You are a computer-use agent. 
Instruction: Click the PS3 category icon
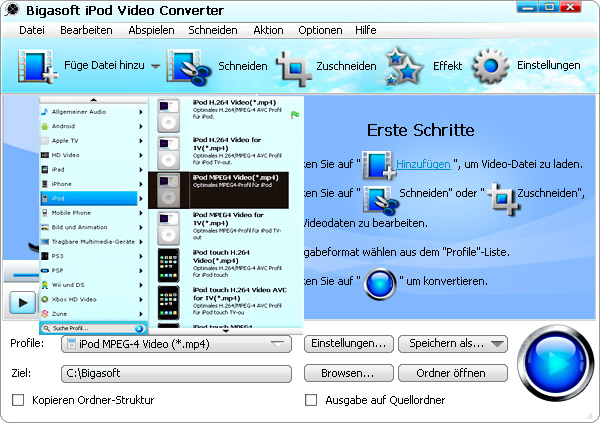pyautogui.click(x=45, y=256)
